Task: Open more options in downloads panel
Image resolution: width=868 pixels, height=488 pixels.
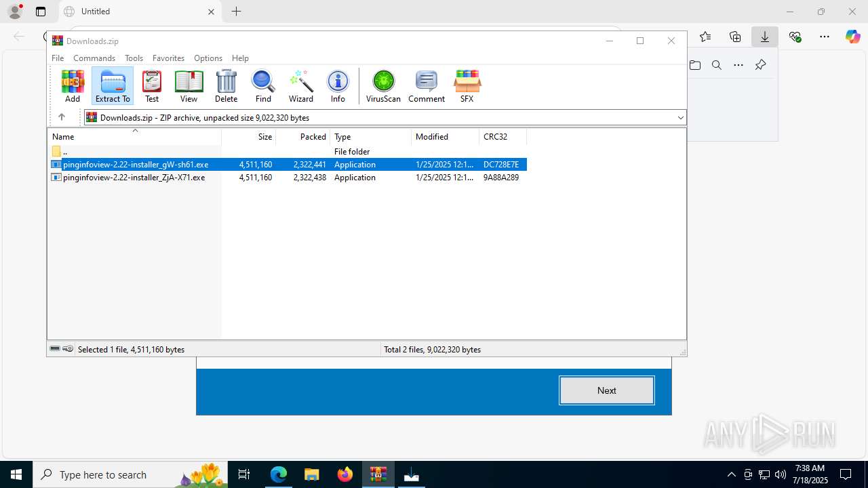Action: click(738, 65)
